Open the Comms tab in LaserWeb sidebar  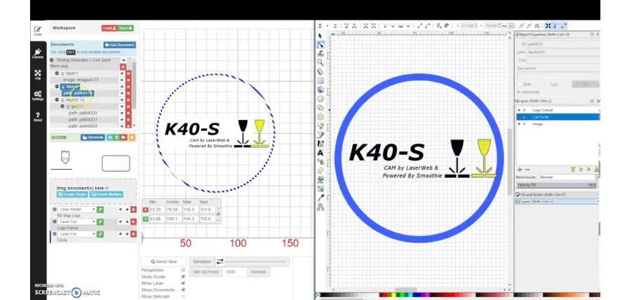38,53
